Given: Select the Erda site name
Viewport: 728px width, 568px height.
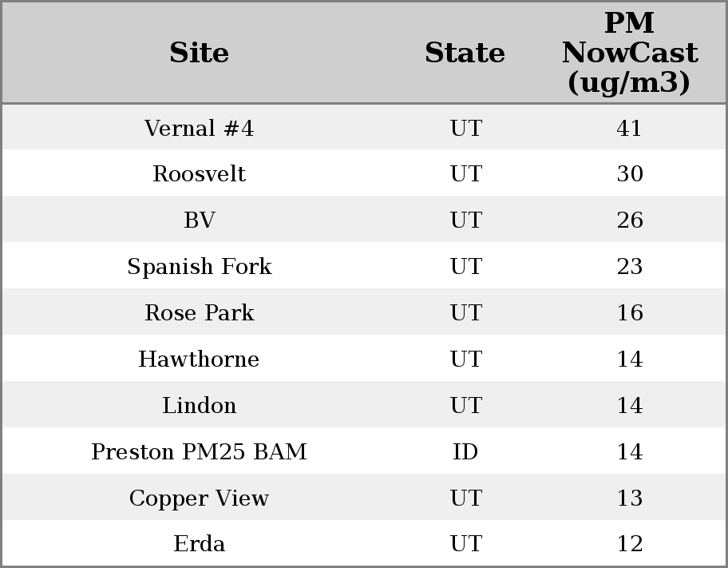Looking at the screenshot, I should [x=199, y=544].
